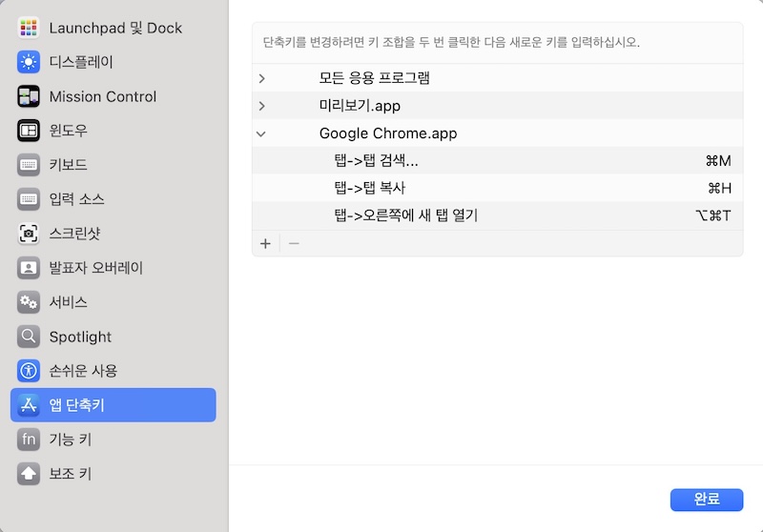Screen dimensions: 763x532
Task: Select the Google Chrome.app row
Action: pos(497,133)
